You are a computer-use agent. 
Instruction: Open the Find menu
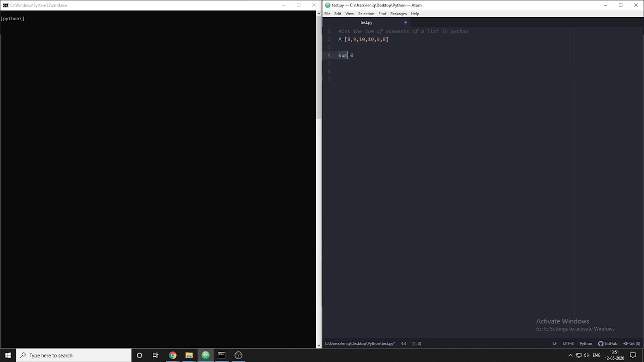tap(382, 14)
